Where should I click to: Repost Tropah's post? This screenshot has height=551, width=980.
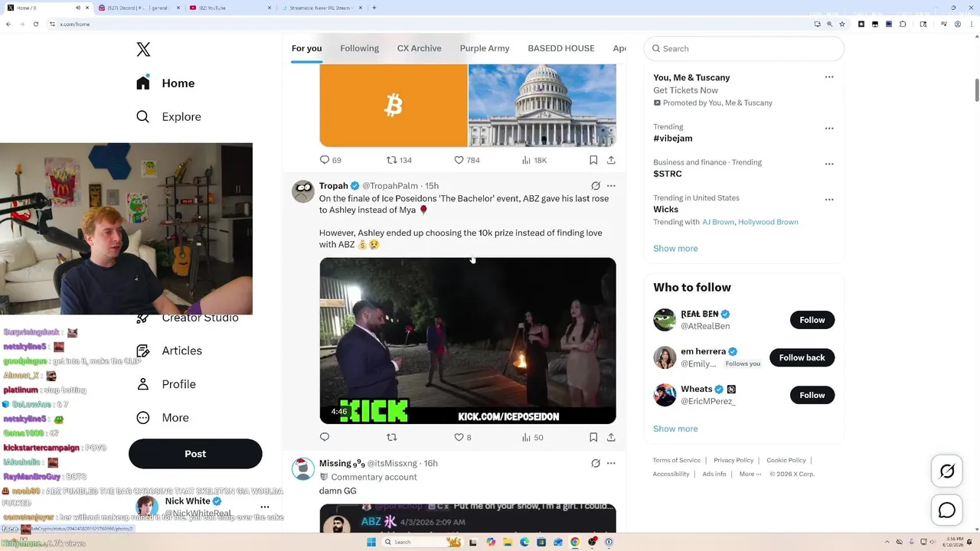pos(392,437)
